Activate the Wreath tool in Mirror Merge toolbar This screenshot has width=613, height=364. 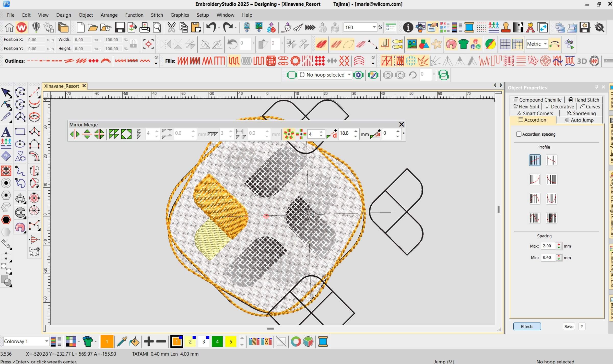click(289, 134)
